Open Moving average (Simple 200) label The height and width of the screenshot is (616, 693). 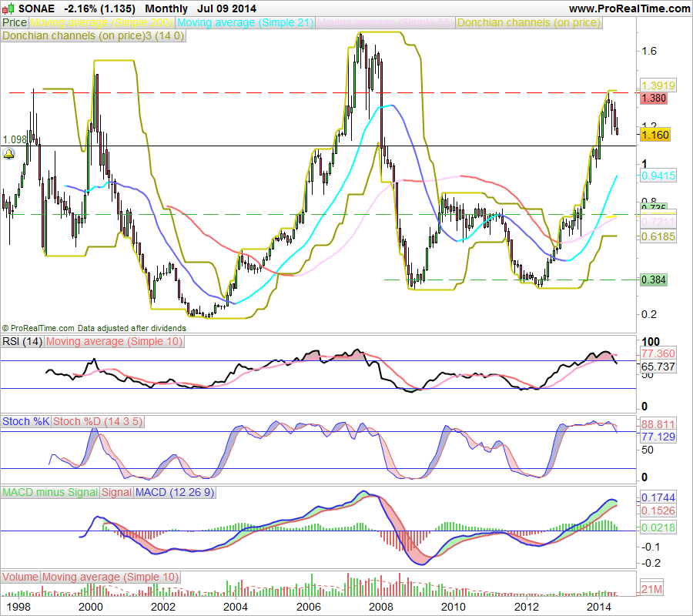point(102,22)
